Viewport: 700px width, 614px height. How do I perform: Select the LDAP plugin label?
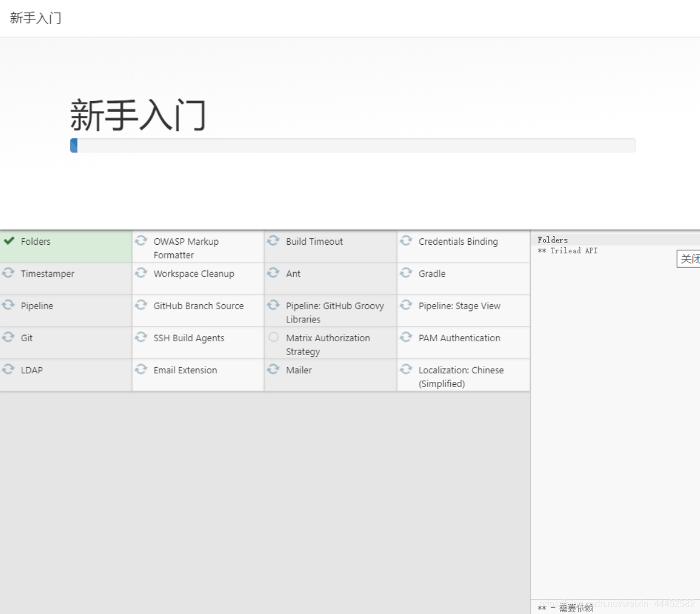click(x=31, y=370)
